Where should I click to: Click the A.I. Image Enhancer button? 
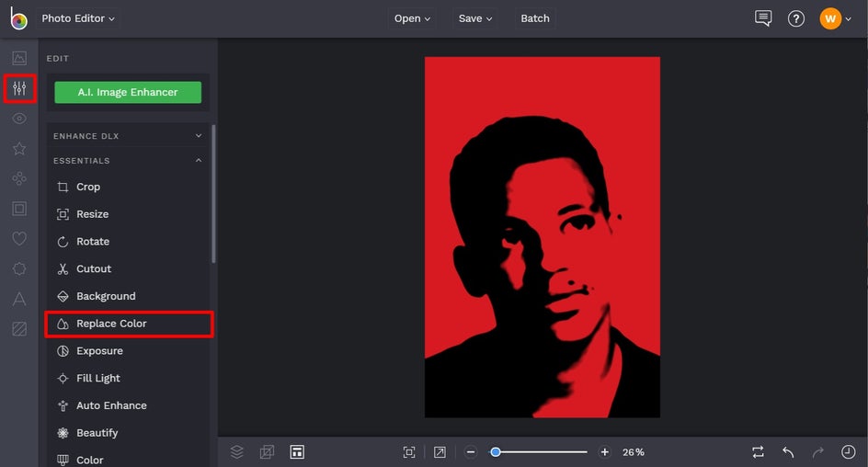click(128, 92)
